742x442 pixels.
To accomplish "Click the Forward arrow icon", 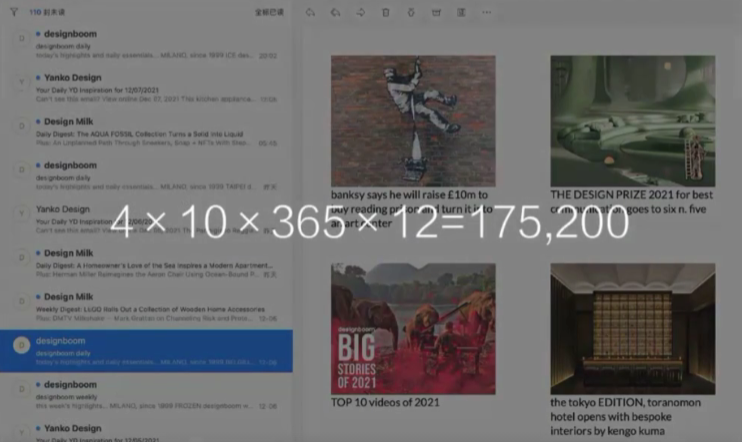I will pyautogui.click(x=361, y=12).
